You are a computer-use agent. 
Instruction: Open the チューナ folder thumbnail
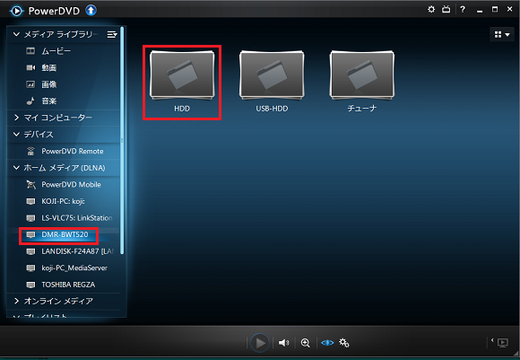[x=362, y=75]
